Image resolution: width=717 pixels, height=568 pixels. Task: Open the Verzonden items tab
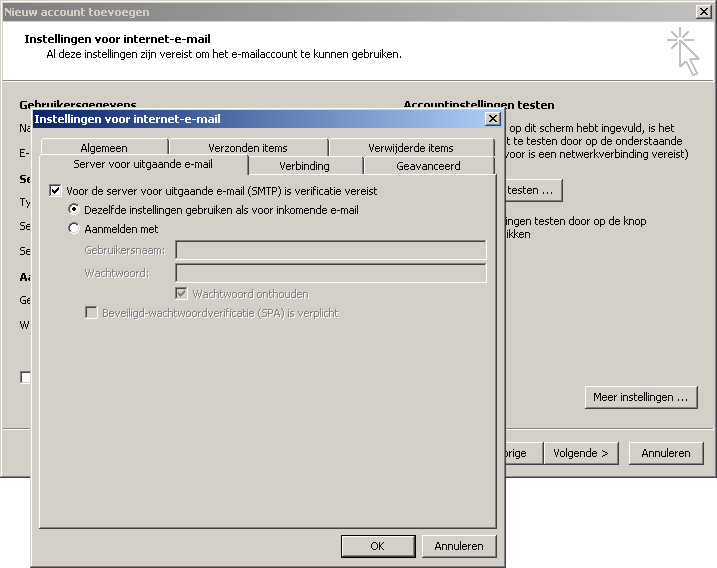(x=247, y=148)
